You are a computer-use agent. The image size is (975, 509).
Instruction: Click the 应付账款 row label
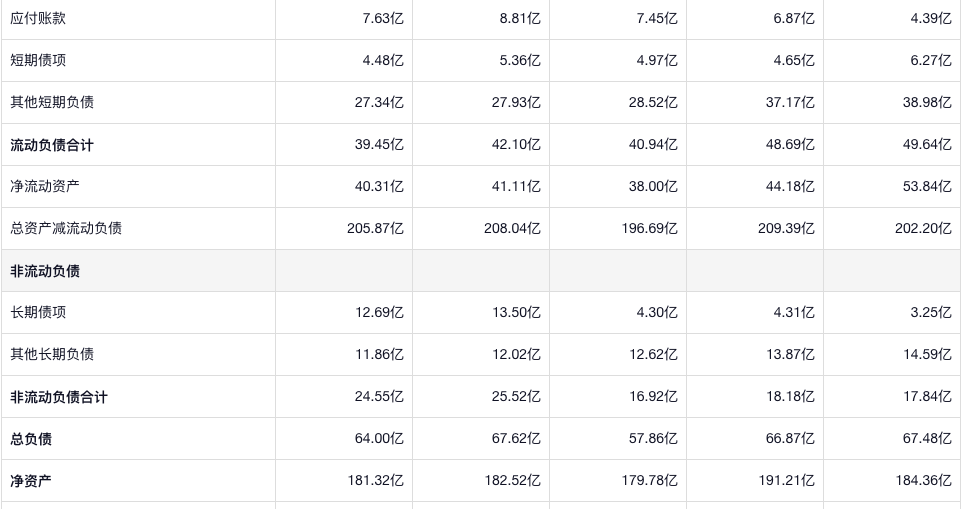coord(38,18)
